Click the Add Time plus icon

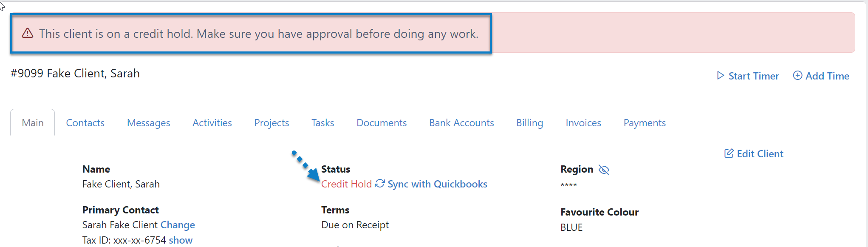click(797, 75)
